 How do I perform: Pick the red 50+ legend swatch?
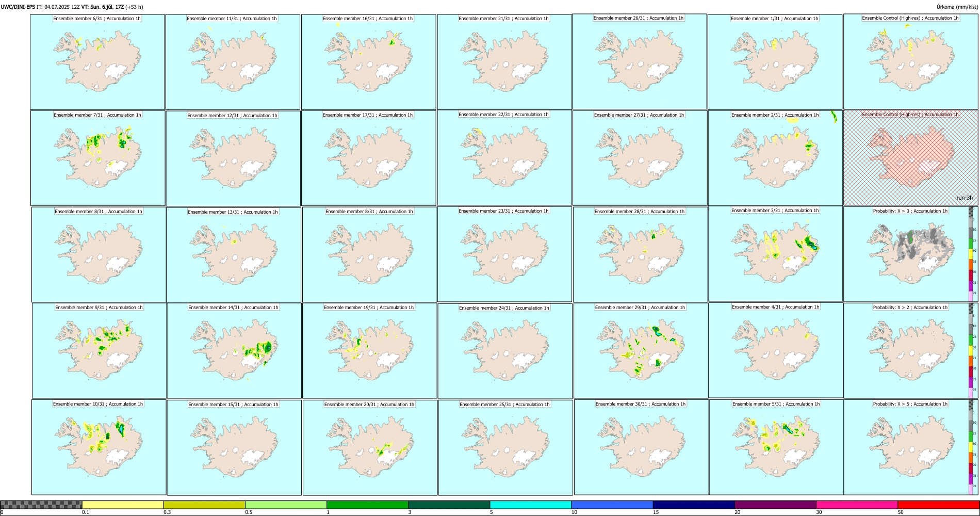click(938, 505)
